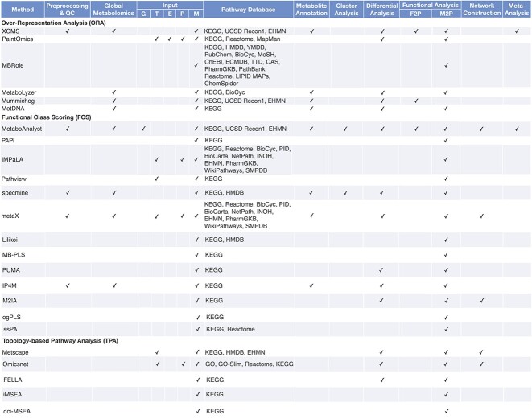Click M2IA row's Network Construction checkmark
532x419 pixels.
coord(482,300)
